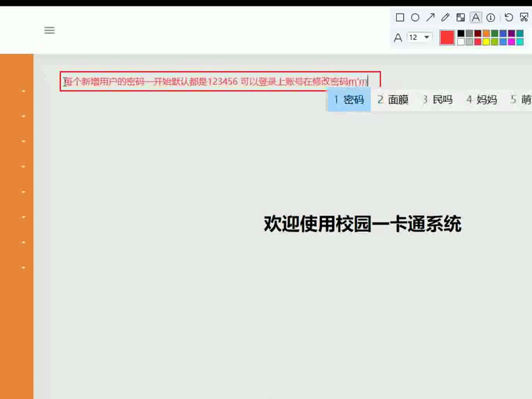
Task: Select the ellipse annotation tool
Action: pyautogui.click(x=415, y=17)
